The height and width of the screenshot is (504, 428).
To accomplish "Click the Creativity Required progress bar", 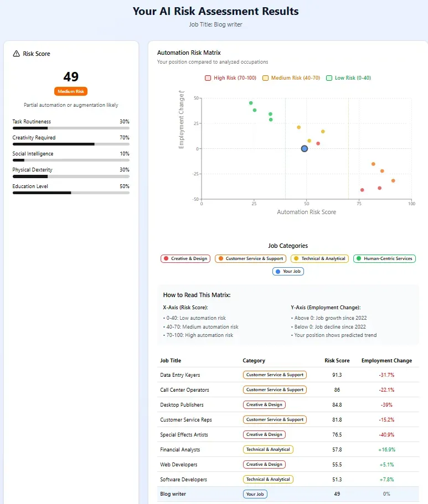I will (71, 144).
